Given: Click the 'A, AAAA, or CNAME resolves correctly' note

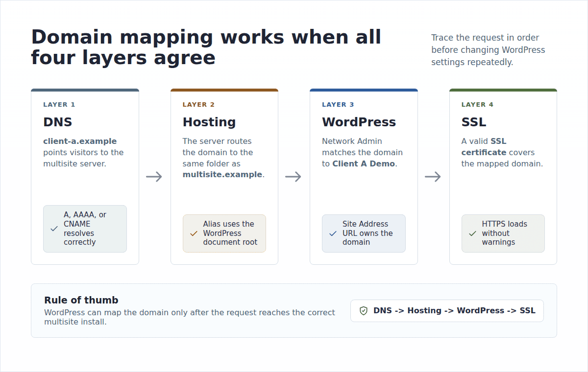Looking at the screenshot, I should [85, 229].
